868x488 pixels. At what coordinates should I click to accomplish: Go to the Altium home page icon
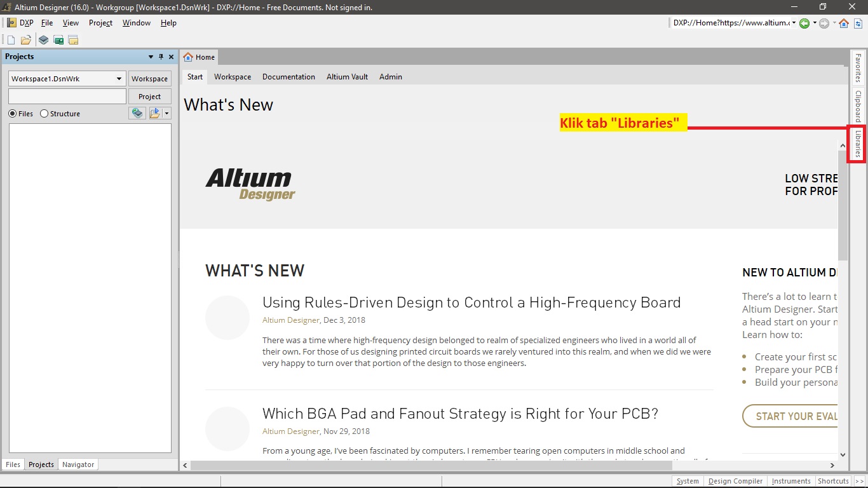[x=844, y=23]
